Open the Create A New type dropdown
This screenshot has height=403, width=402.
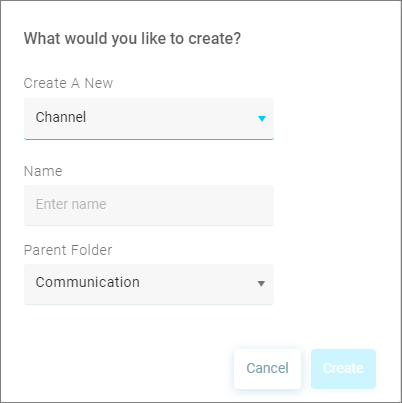click(149, 119)
